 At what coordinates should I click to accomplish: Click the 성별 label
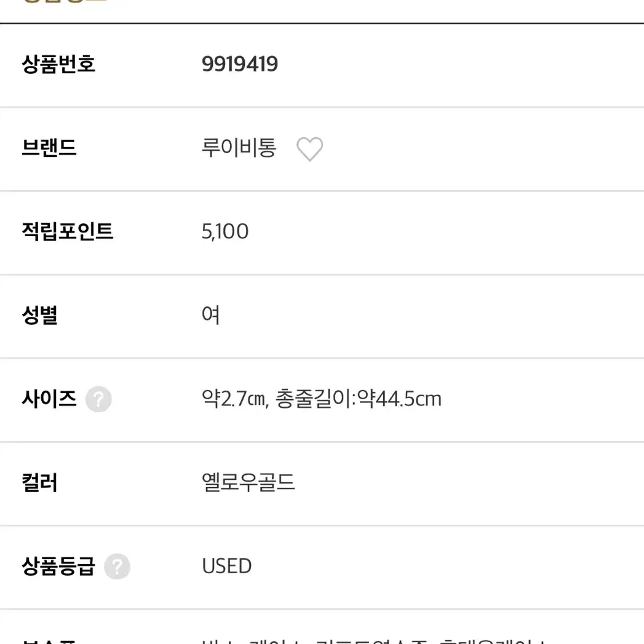pos(39,315)
